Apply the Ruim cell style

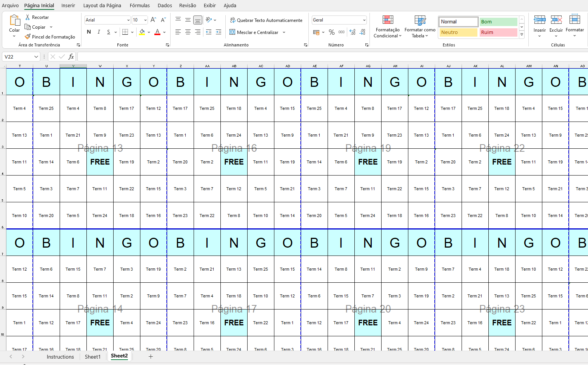[x=498, y=32]
